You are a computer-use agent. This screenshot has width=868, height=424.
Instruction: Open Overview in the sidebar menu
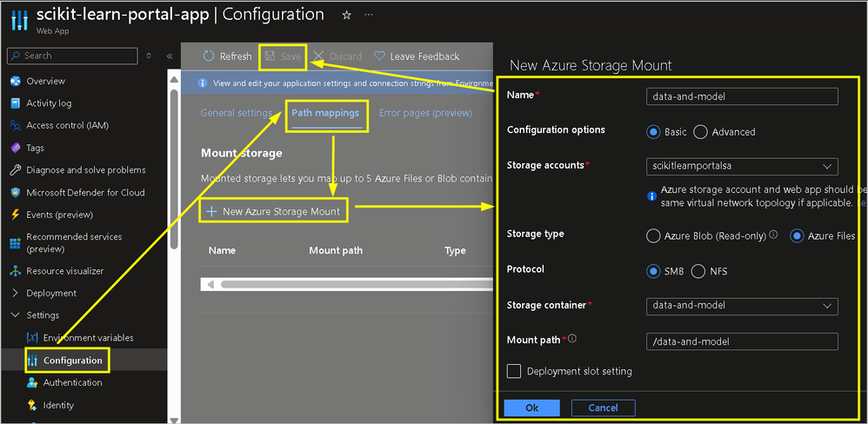point(45,82)
